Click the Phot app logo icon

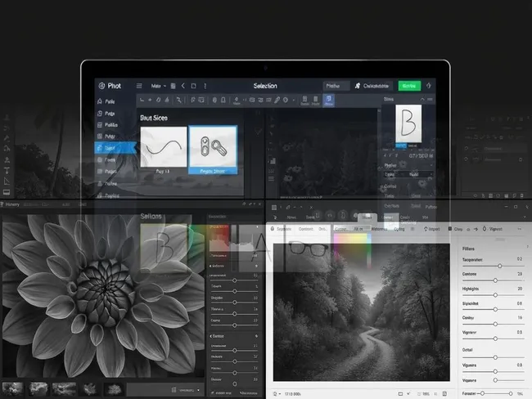[x=101, y=86]
